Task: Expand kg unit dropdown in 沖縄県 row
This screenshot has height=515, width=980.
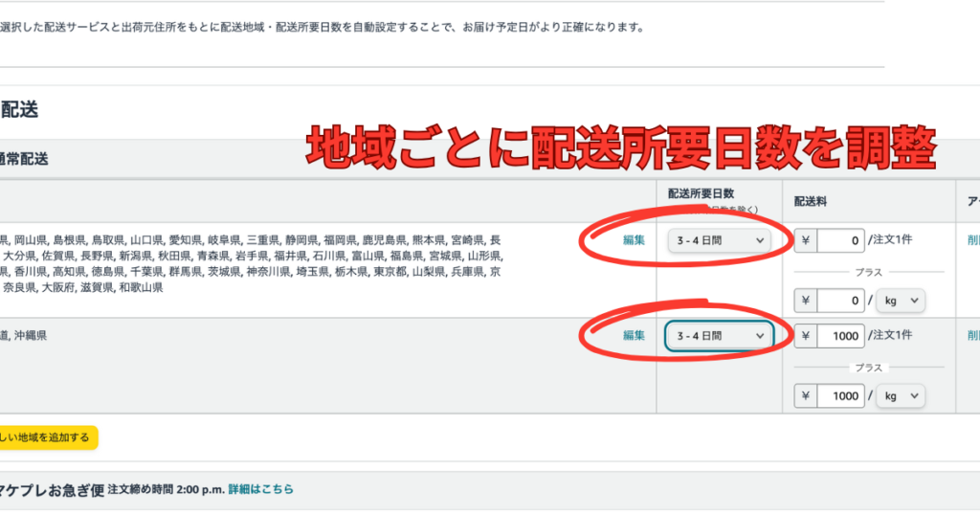Action: 902,395
